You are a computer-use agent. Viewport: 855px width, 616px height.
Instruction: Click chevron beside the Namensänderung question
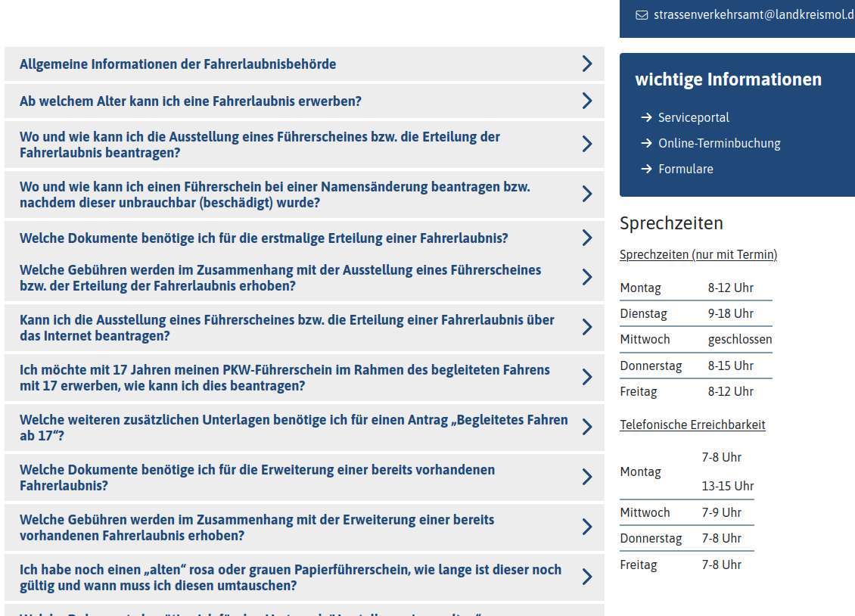pyautogui.click(x=586, y=194)
